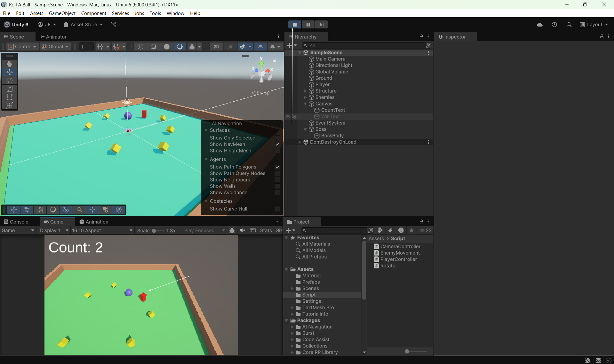
Task: Uncheck the Show NavMesh checkbox
Action: click(277, 144)
